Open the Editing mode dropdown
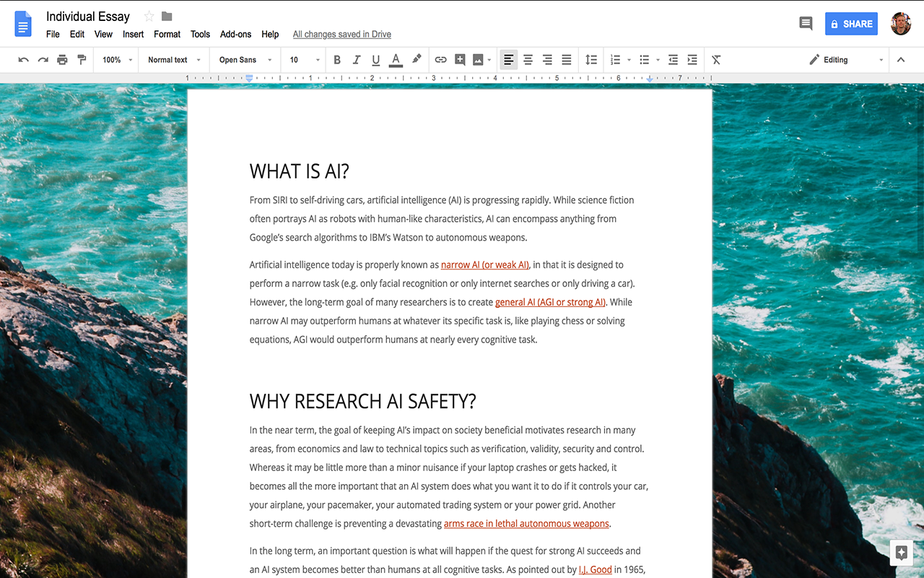This screenshot has width=924, height=578. coord(846,59)
